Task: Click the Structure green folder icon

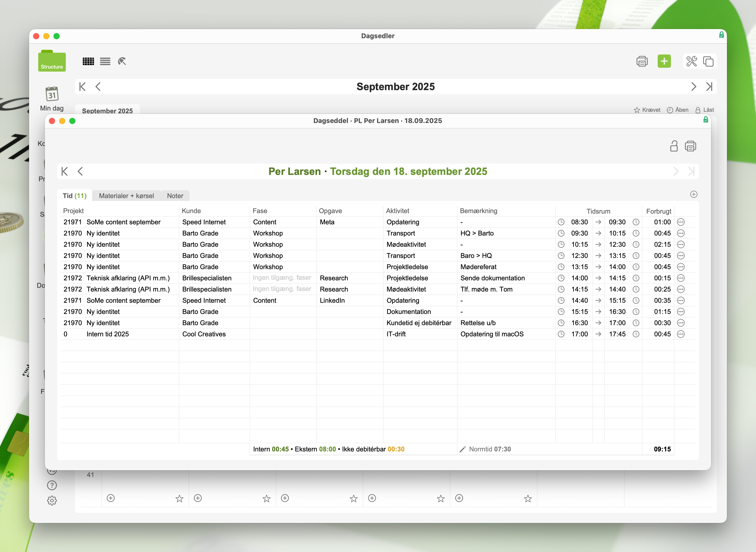Action: 52,61
